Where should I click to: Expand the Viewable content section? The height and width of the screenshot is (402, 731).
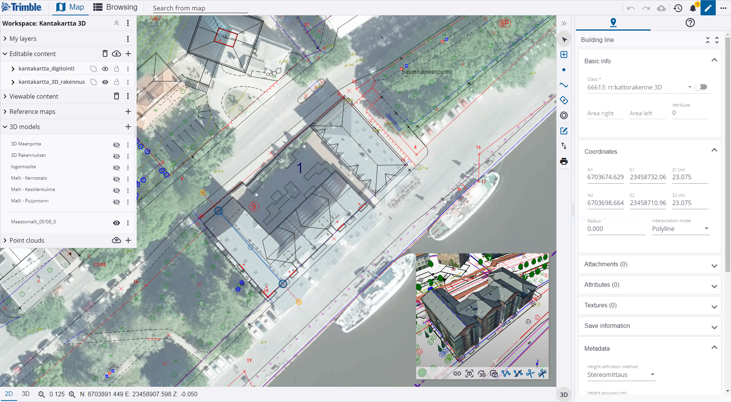[x=5, y=96]
